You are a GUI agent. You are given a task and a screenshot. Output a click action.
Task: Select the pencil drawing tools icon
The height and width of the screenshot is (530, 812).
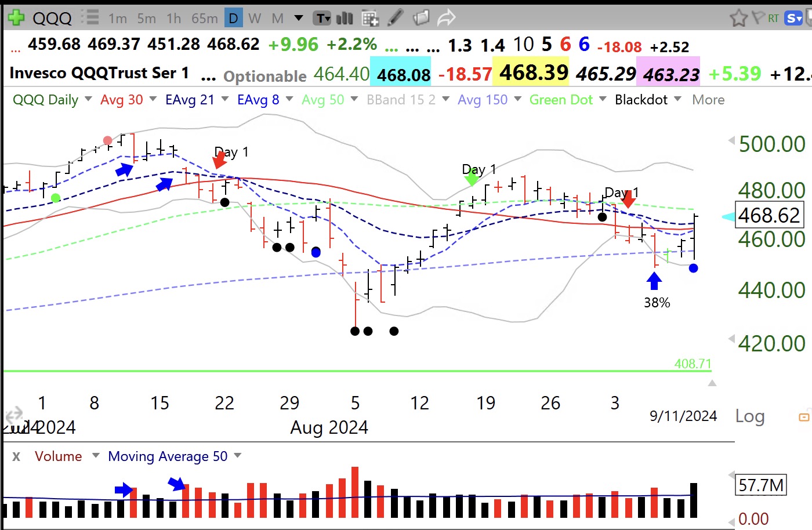point(396,18)
